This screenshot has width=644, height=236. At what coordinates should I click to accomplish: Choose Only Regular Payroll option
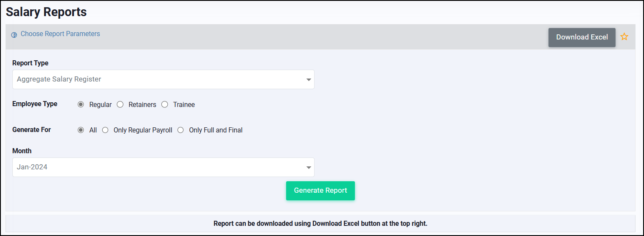(105, 130)
